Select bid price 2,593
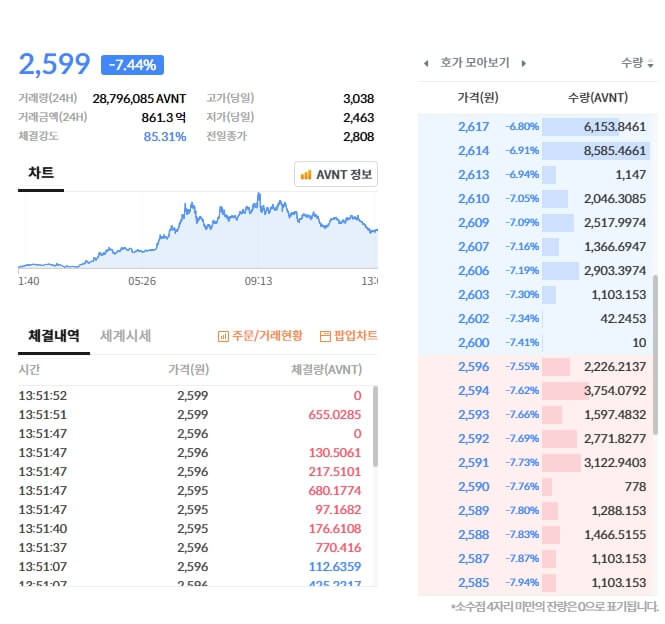This screenshot has height=624, width=665. pyautogui.click(x=473, y=415)
